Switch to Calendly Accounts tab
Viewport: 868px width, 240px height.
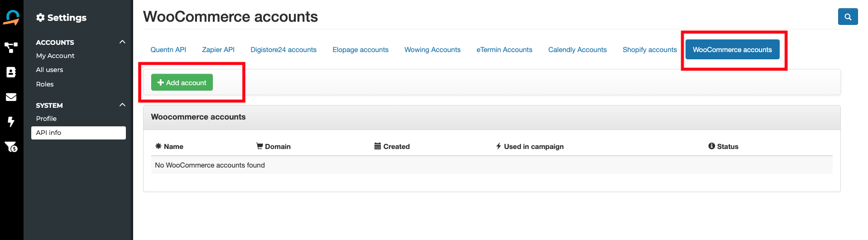pos(577,49)
